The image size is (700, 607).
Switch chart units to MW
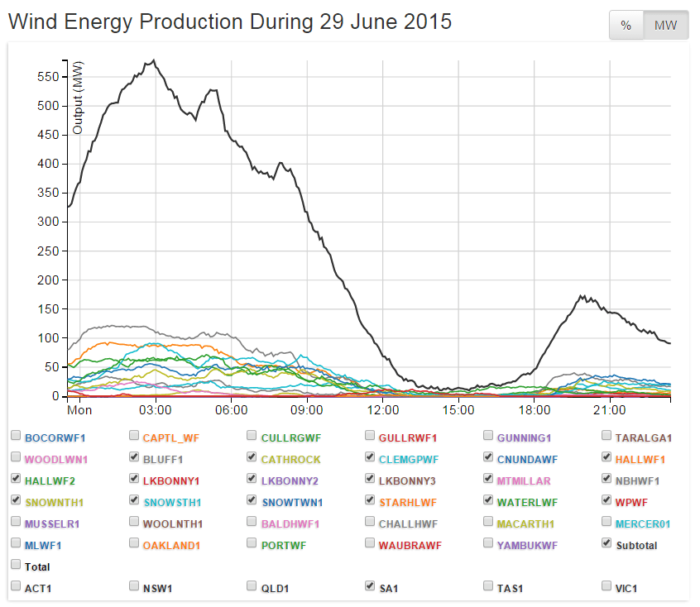[665, 26]
